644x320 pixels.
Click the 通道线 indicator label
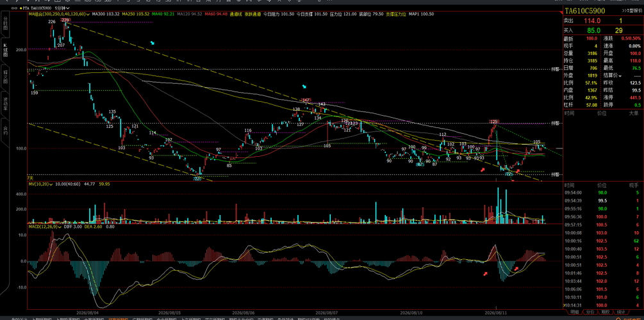coord(235,14)
